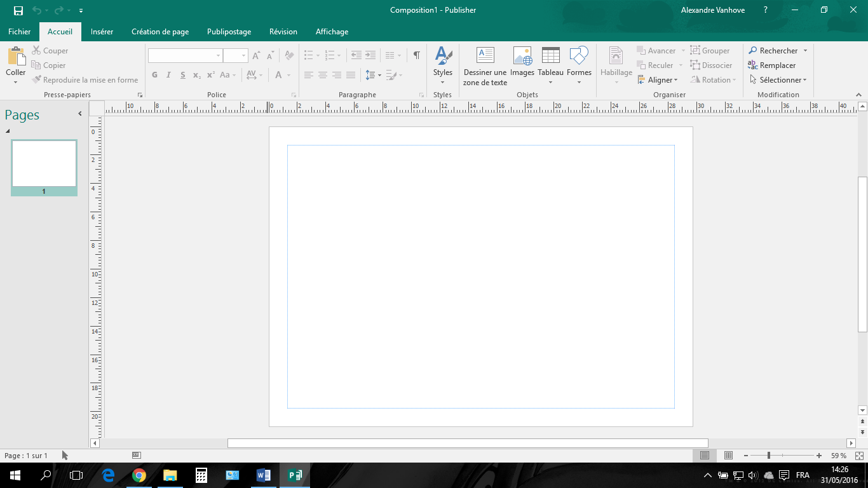Click the zoom in plus button

pyautogui.click(x=819, y=456)
